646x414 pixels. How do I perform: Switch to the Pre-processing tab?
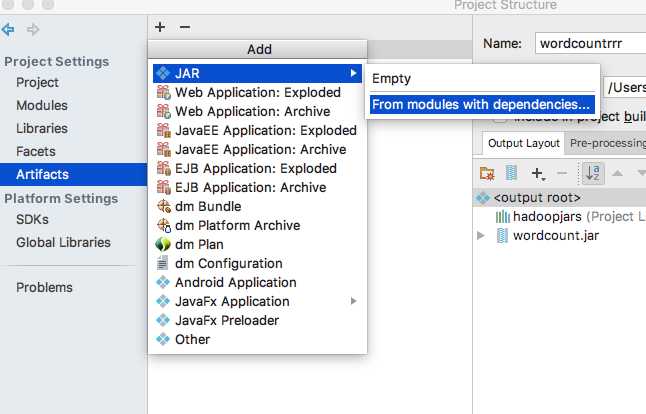pyautogui.click(x=607, y=143)
